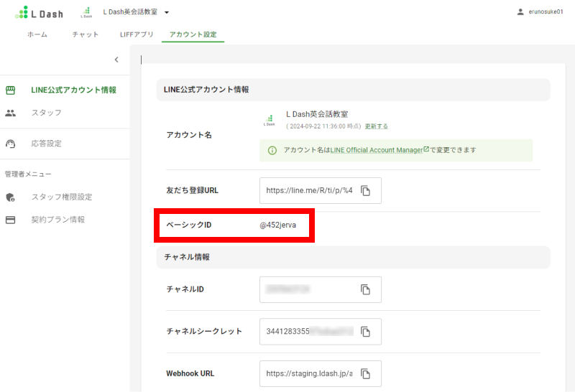Click the small L Dash account avatar in header

86,12
